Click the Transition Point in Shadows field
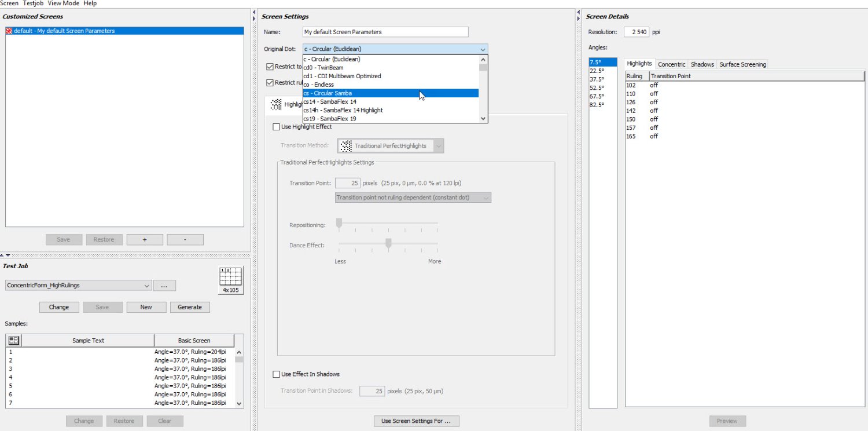Image resolution: width=868 pixels, height=431 pixels. point(372,391)
